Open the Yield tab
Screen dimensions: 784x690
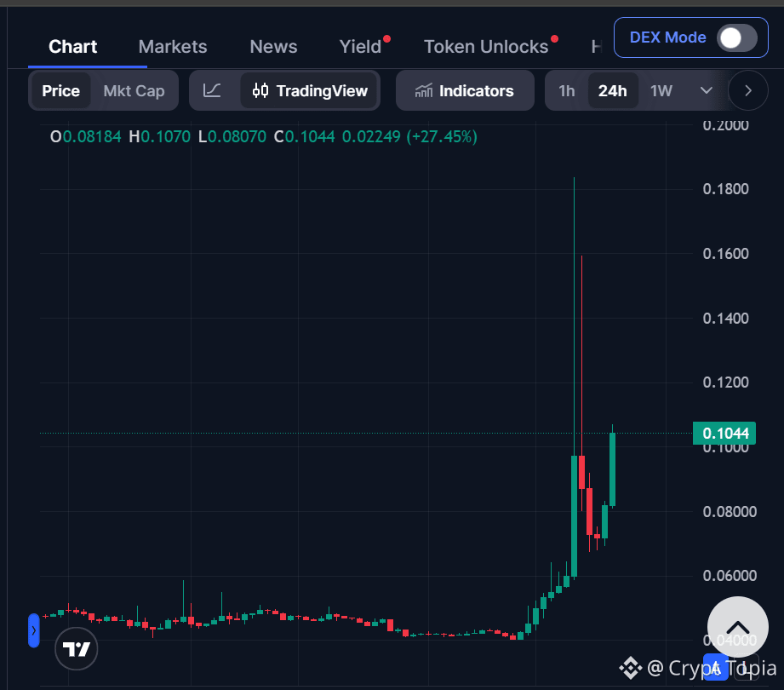pyautogui.click(x=360, y=47)
